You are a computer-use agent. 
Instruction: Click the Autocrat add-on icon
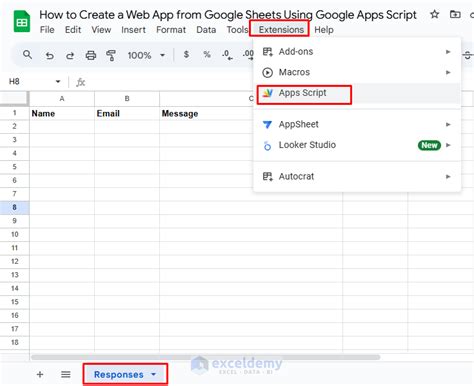click(x=268, y=176)
